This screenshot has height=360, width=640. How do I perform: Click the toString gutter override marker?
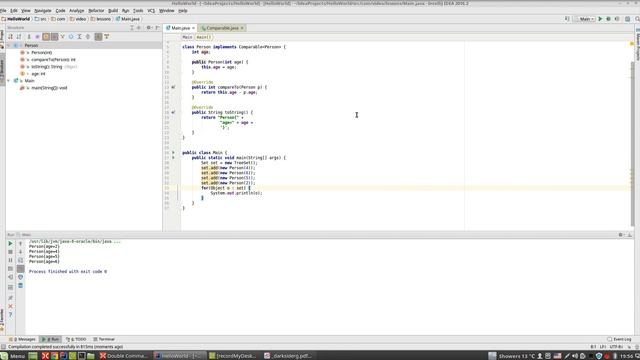pos(173,112)
